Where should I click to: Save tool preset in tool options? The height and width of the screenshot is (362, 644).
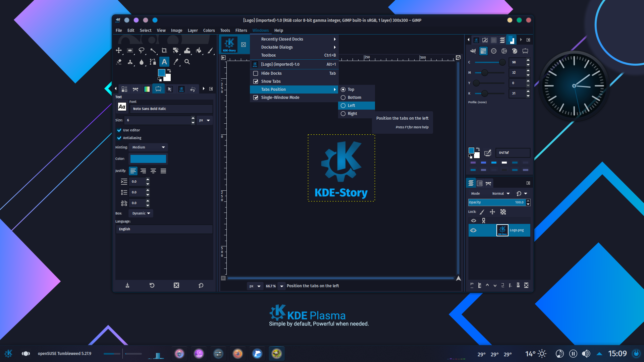click(x=127, y=285)
